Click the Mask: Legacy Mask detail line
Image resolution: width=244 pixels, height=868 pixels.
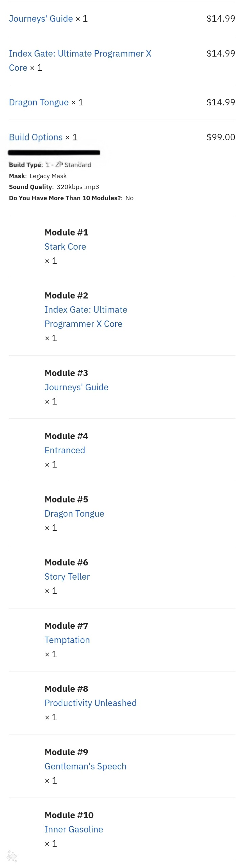tap(38, 176)
